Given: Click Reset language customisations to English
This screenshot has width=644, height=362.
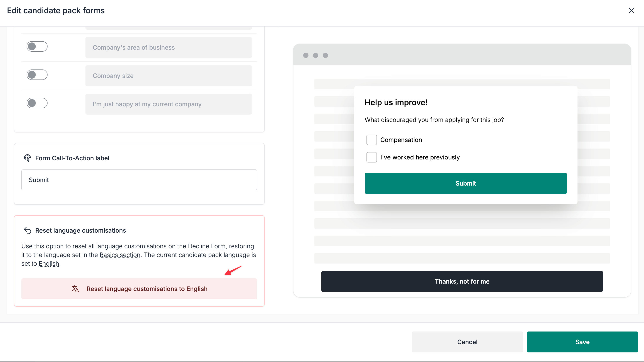Looking at the screenshot, I should click(x=147, y=289).
